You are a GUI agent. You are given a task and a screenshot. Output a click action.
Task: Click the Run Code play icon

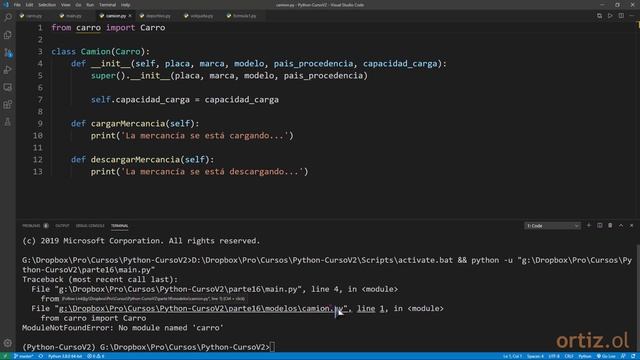pos(610,16)
